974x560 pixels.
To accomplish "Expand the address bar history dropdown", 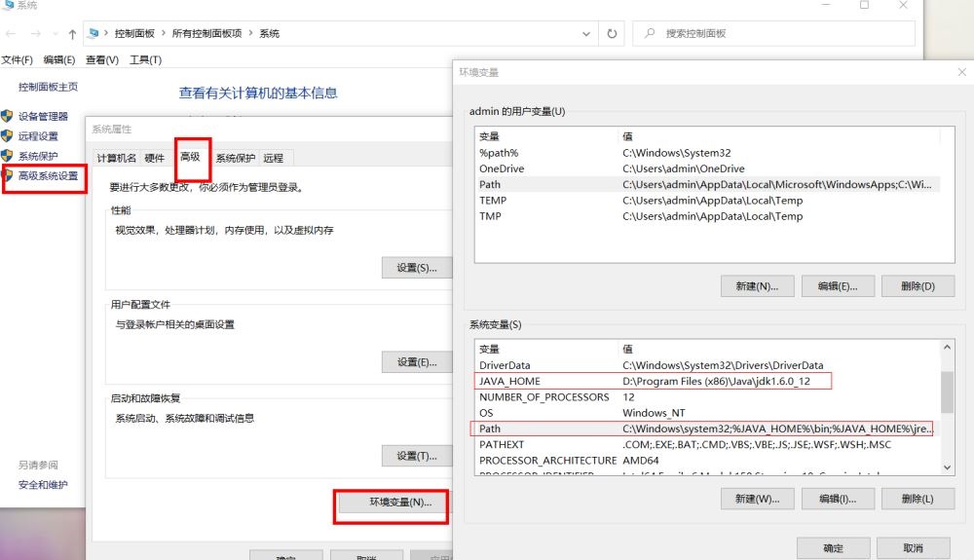I will (x=585, y=33).
